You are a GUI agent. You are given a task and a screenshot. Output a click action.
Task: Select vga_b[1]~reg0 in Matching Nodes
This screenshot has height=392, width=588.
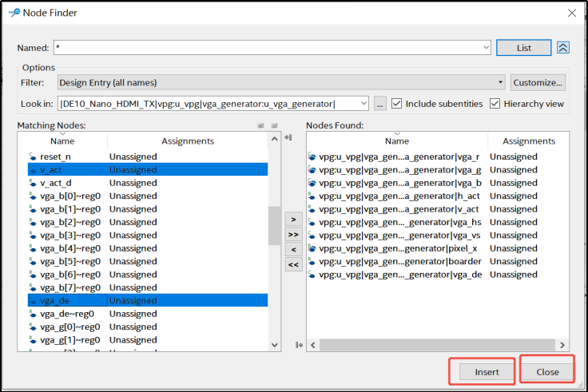[70, 209]
